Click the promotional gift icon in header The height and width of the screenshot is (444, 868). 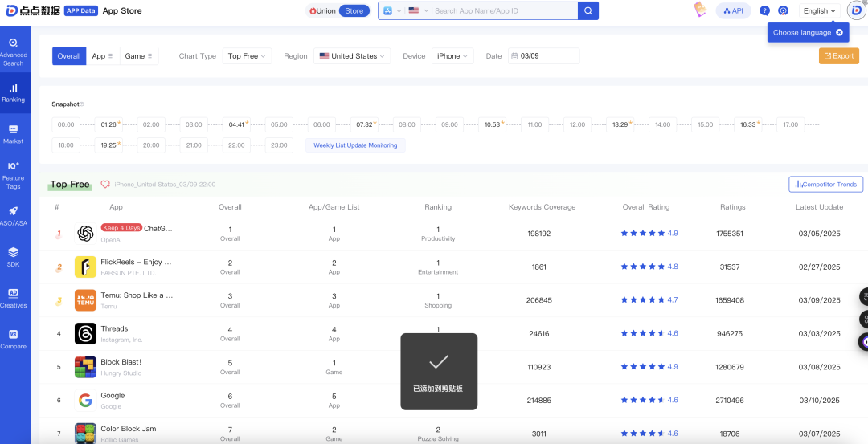pos(700,10)
